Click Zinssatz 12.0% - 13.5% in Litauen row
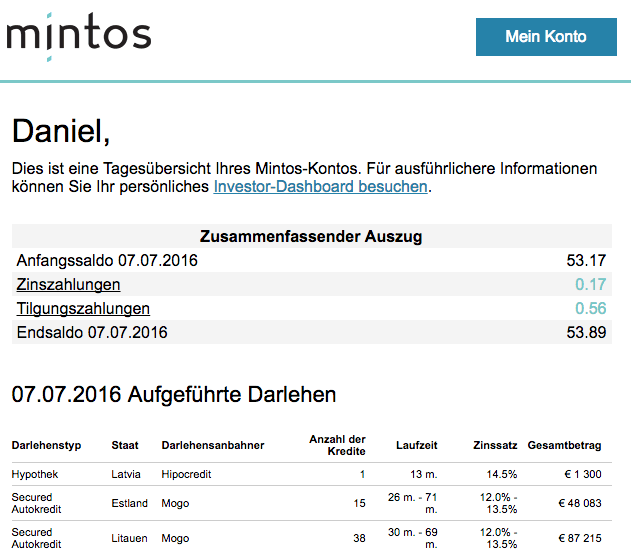 pos(498,538)
